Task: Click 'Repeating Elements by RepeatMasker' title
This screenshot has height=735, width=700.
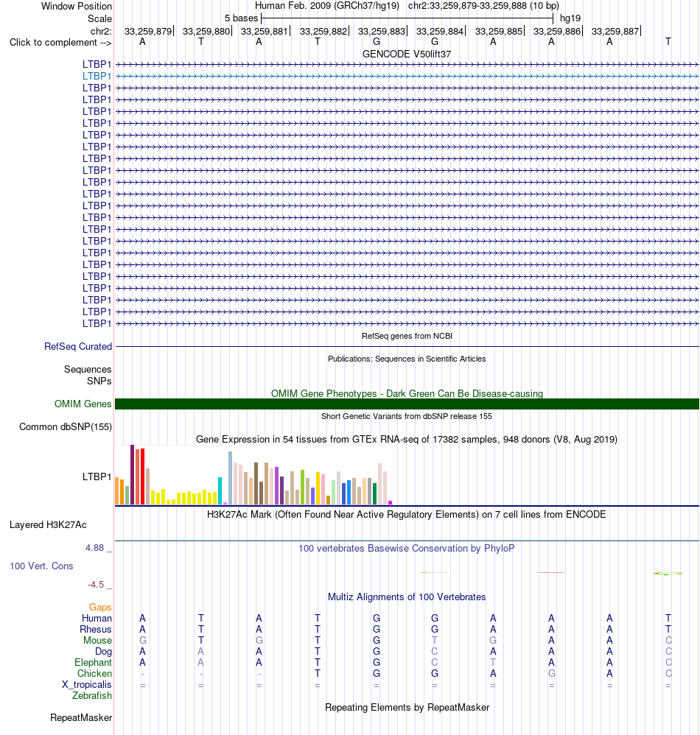Action: (407, 708)
